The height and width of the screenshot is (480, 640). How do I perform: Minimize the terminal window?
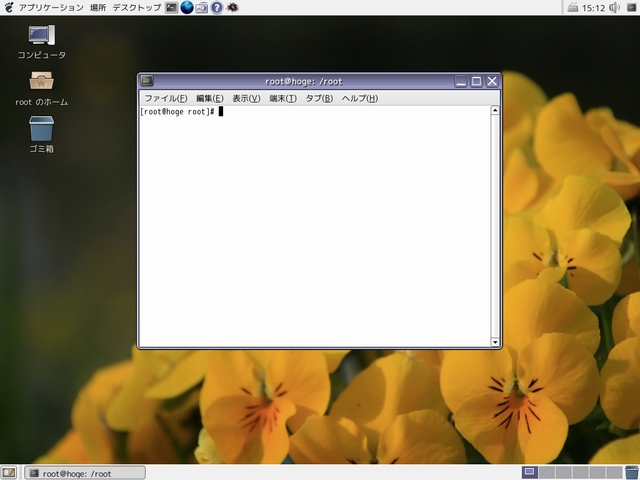461,81
